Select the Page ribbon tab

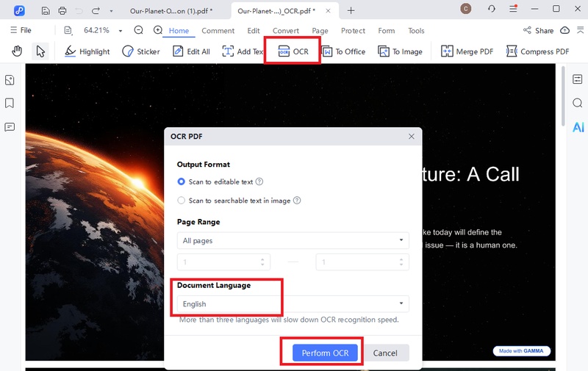coord(320,31)
